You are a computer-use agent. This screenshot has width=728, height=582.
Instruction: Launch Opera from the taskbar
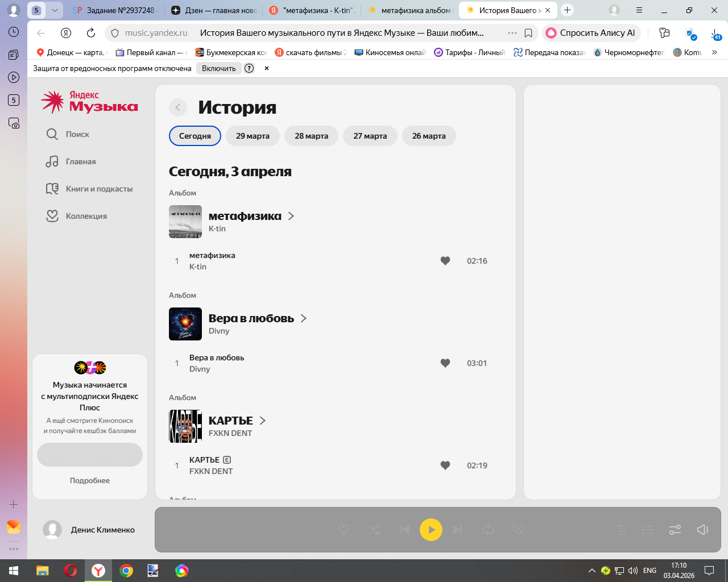tap(71, 571)
